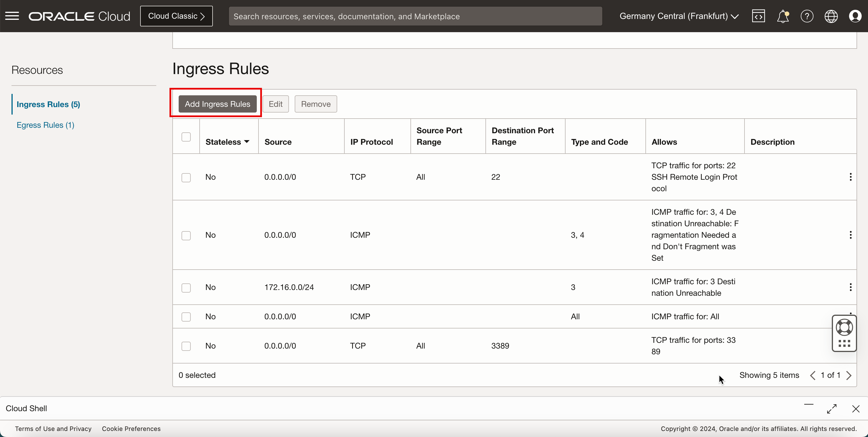This screenshot has width=868, height=437.
Task: Go to next page of rules
Action: point(849,375)
